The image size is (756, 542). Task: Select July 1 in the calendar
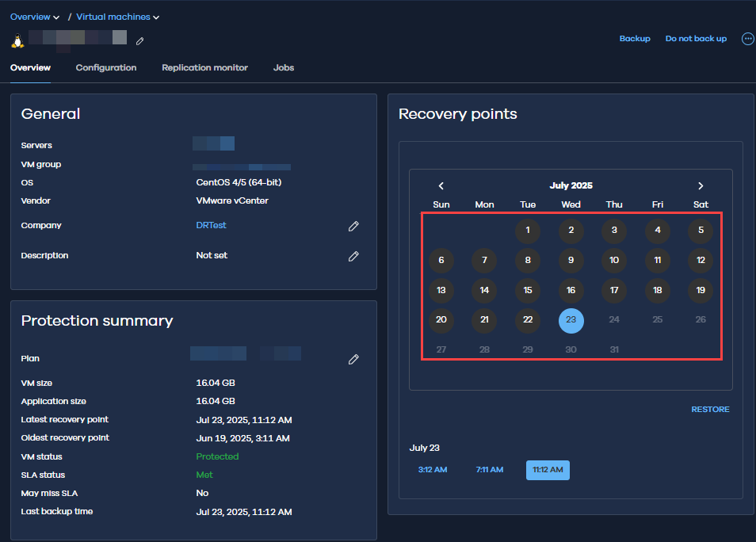tap(528, 230)
